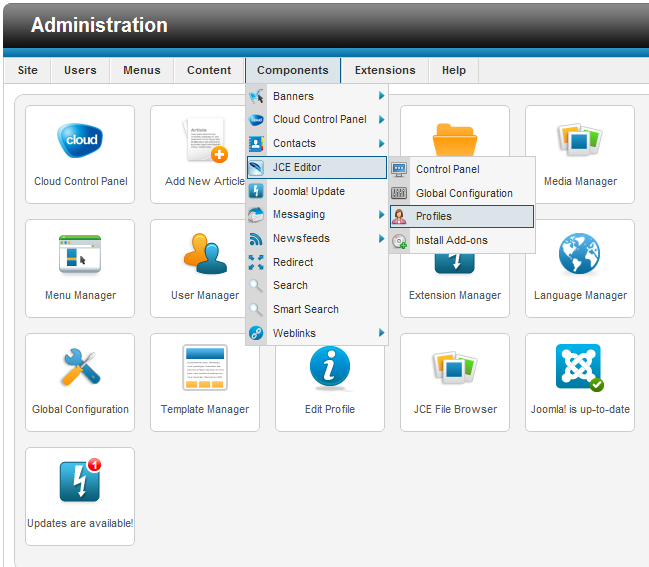
Task: Expand the Contacts submenu arrow
Action: pyautogui.click(x=381, y=144)
